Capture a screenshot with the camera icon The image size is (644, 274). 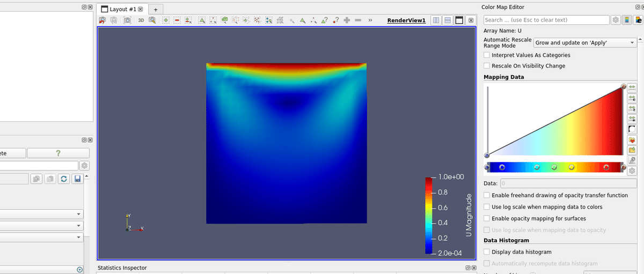click(x=127, y=20)
